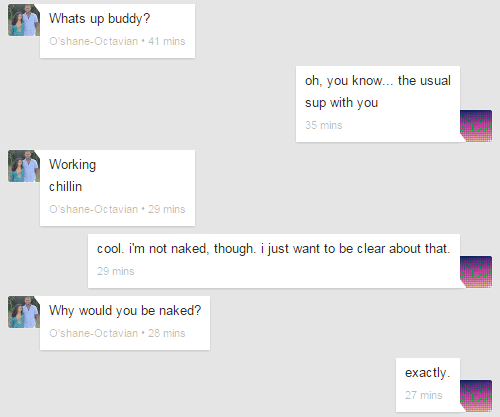Image resolution: width=500 pixels, height=417 pixels.
Task: Click the "35 mins" timestamp
Action: pos(324,125)
